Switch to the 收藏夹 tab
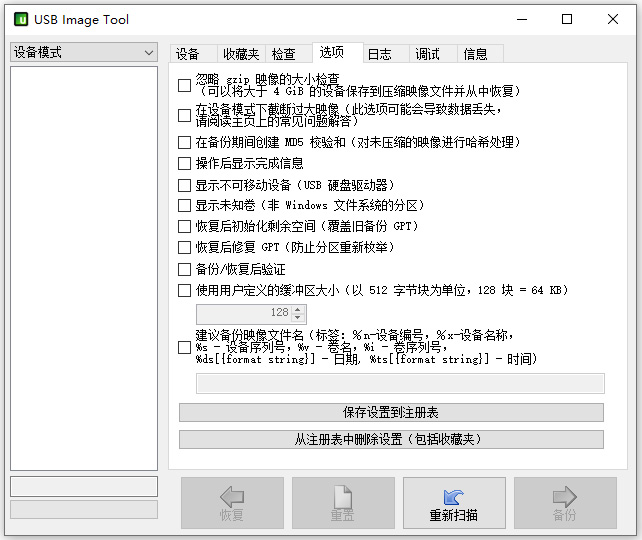The image size is (642, 540). pyautogui.click(x=241, y=54)
